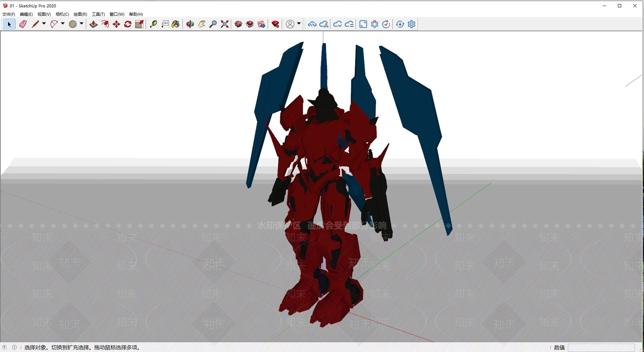The height and width of the screenshot is (352, 644).
Task: Open the Extension Manager ruby icon
Action: click(x=275, y=24)
